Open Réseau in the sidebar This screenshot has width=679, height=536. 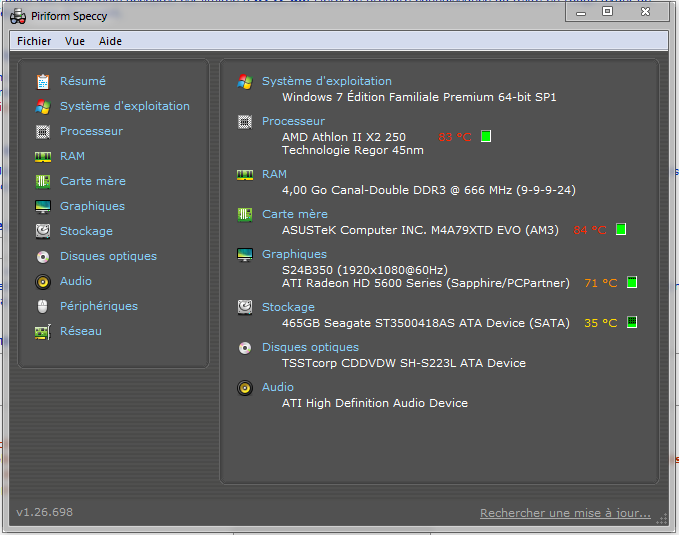coord(81,332)
